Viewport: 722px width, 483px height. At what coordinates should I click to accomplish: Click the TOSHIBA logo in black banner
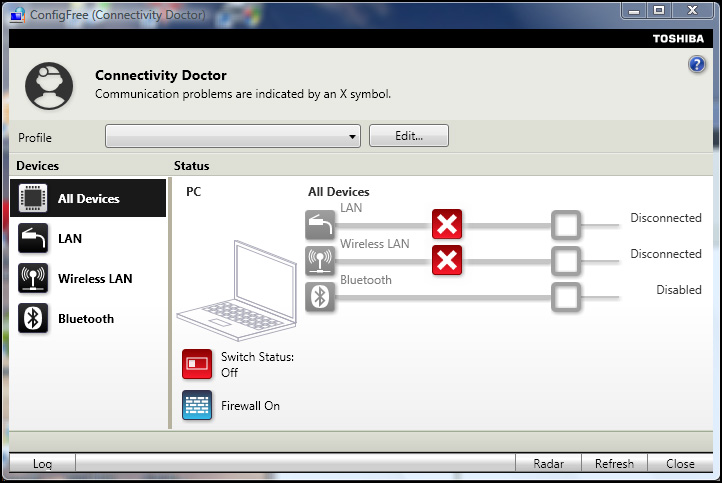[x=678, y=39]
